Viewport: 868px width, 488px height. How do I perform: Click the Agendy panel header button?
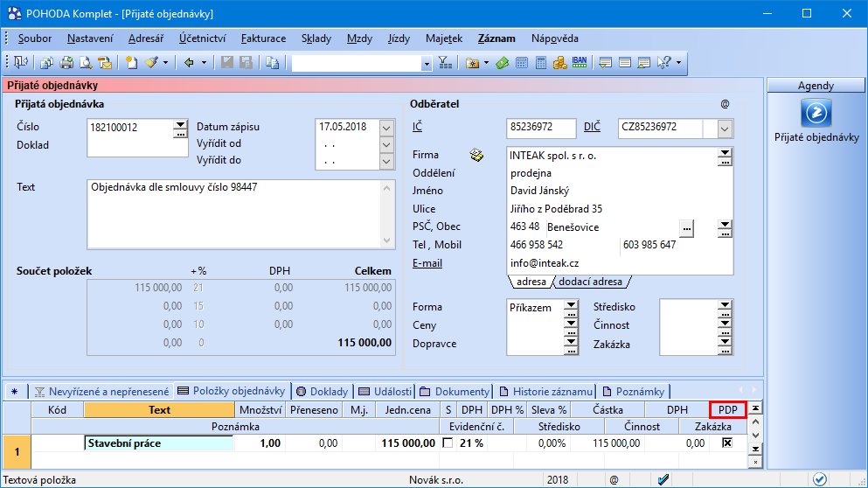(816, 86)
